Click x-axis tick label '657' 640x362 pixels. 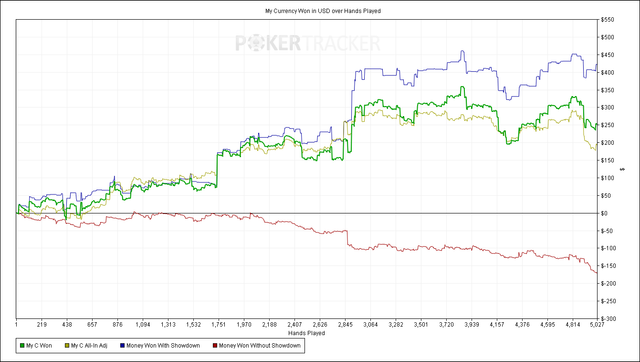[92, 325]
